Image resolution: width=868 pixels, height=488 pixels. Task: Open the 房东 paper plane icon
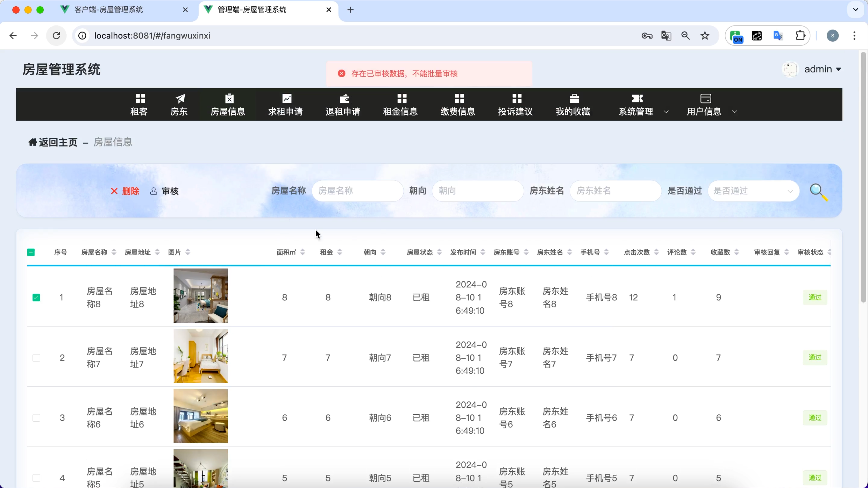[x=180, y=98]
